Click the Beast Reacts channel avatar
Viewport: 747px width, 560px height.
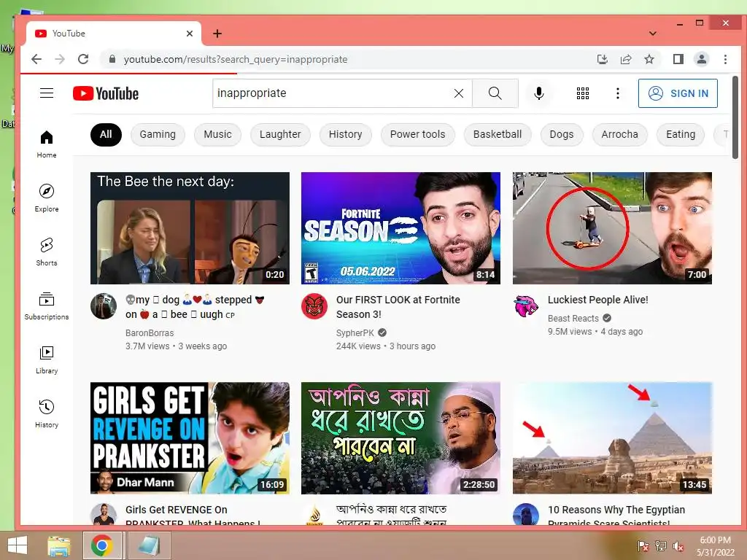[x=526, y=306]
